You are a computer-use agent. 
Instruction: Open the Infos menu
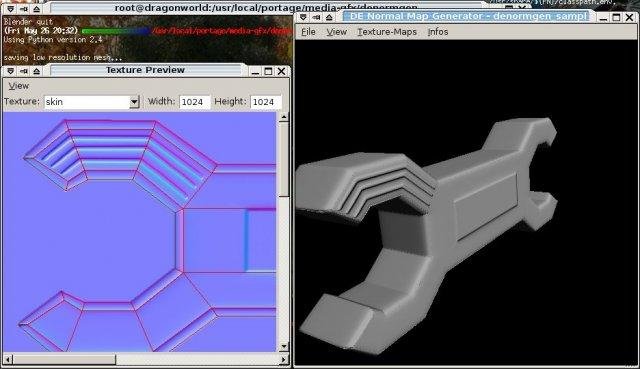(x=438, y=32)
